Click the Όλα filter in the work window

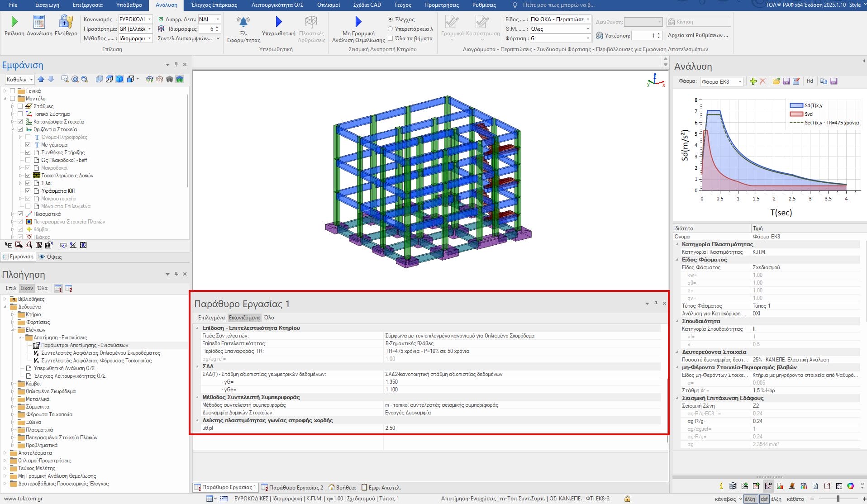(x=269, y=318)
